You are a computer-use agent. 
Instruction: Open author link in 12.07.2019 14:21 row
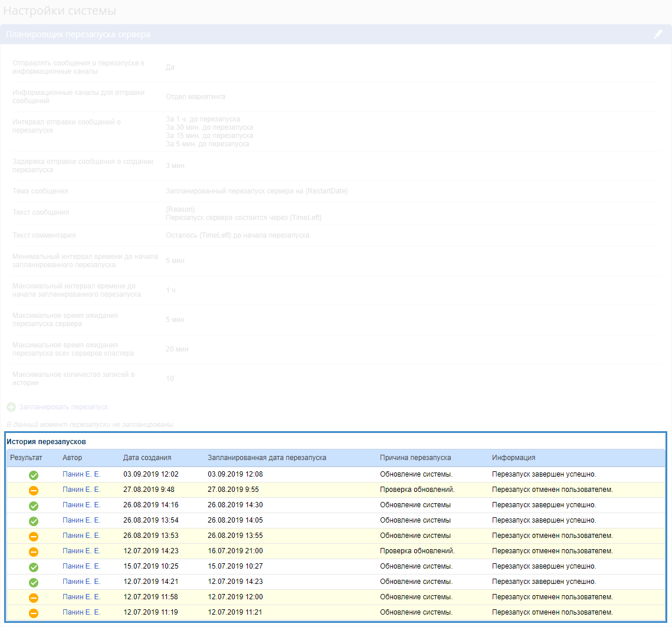(x=81, y=582)
